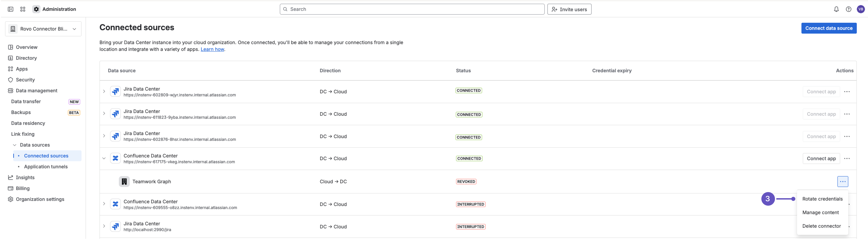Screen dimensions: 868x244
Task: Click the Insights chart icon in sidebar
Action: coord(11,177)
